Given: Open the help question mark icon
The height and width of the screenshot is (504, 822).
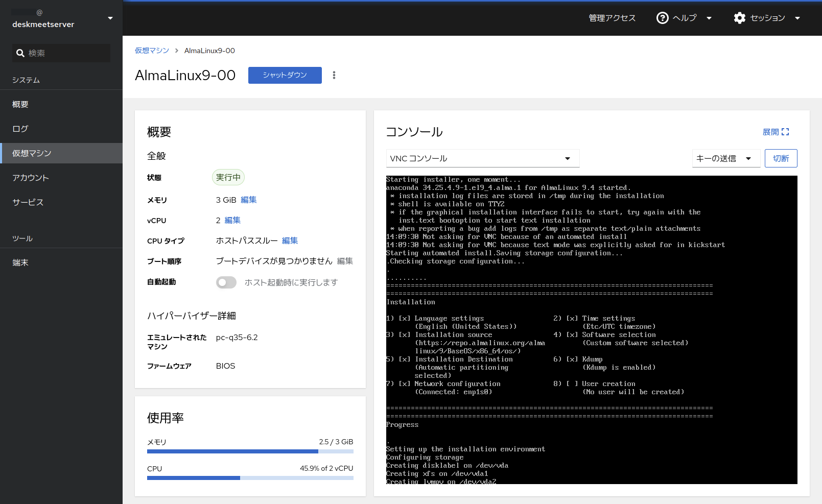Looking at the screenshot, I should (x=662, y=18).
